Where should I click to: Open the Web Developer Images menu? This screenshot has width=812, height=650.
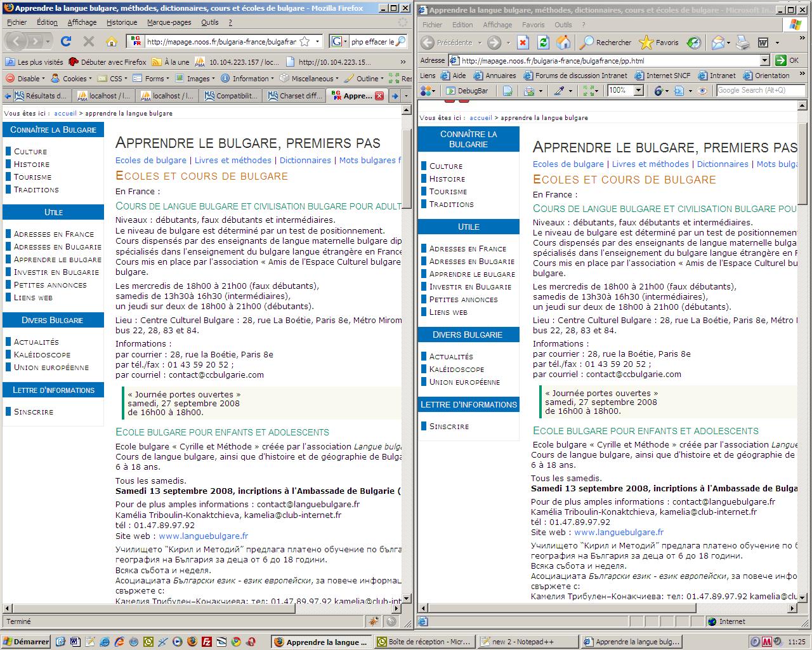coord(195,79)
